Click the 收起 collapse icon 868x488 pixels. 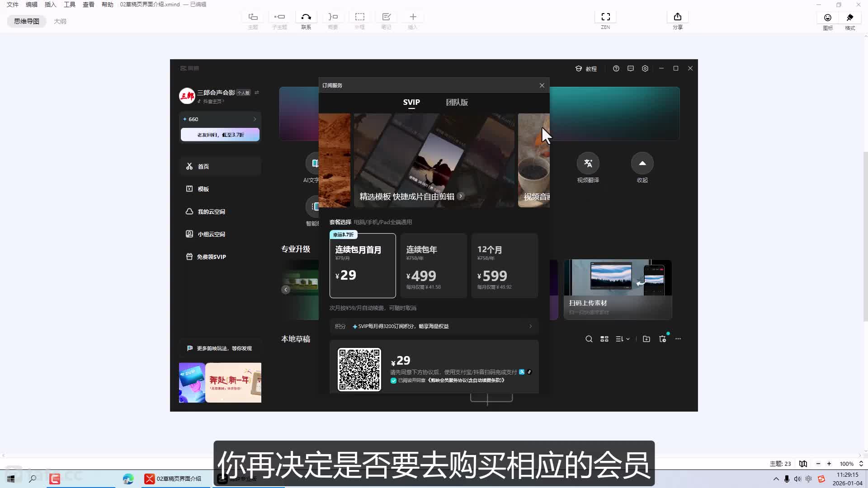tap(642, 164)
